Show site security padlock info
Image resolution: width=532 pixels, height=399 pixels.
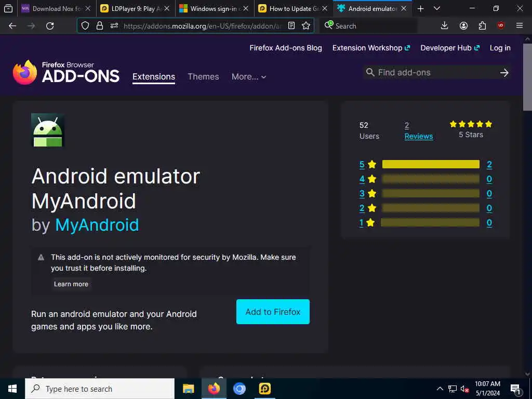(99, 25)
